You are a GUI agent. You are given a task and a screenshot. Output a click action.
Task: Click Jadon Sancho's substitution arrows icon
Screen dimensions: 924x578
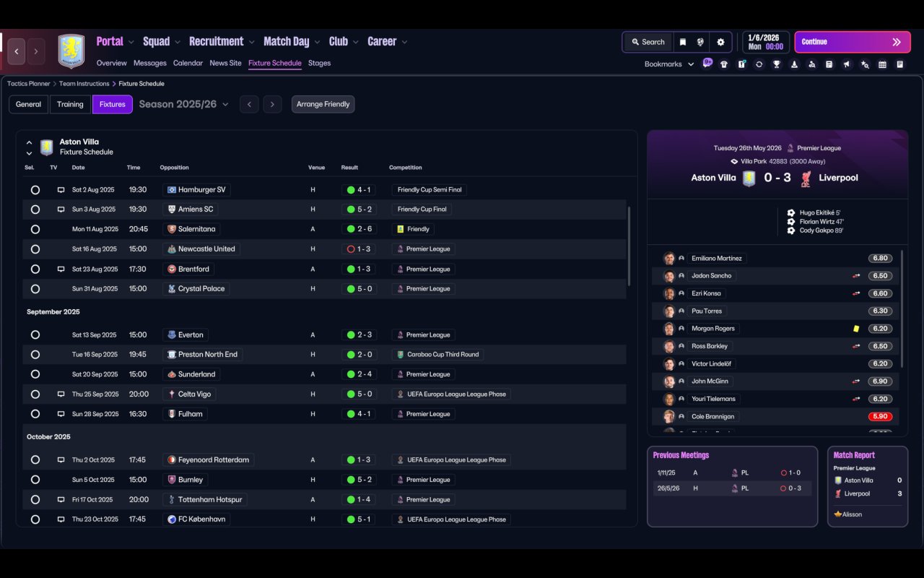tap(856, 276)
